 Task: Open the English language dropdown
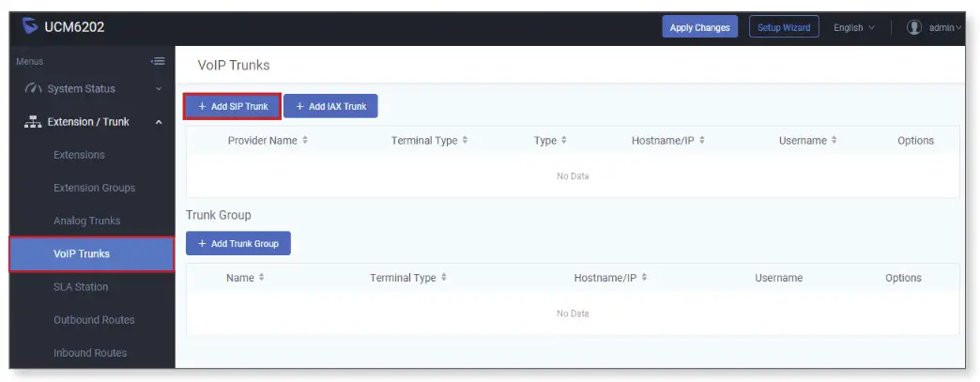(x=853, y=27)
